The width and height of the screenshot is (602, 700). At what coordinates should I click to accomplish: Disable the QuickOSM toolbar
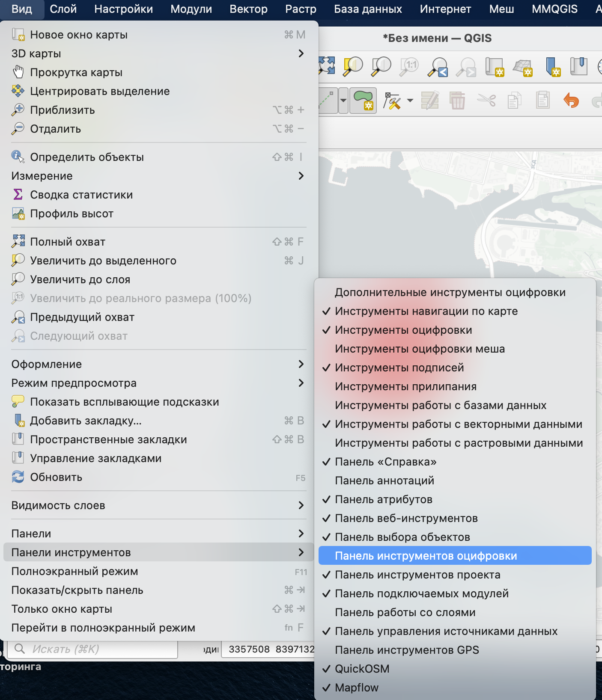(x=362, y=669)
